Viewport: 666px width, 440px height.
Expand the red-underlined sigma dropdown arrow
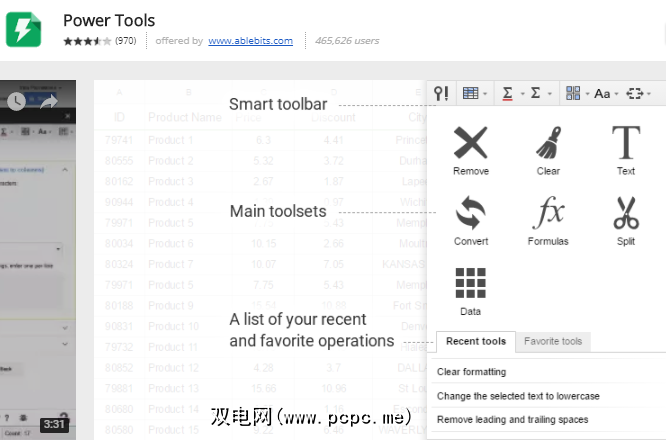tap(522, 94)
